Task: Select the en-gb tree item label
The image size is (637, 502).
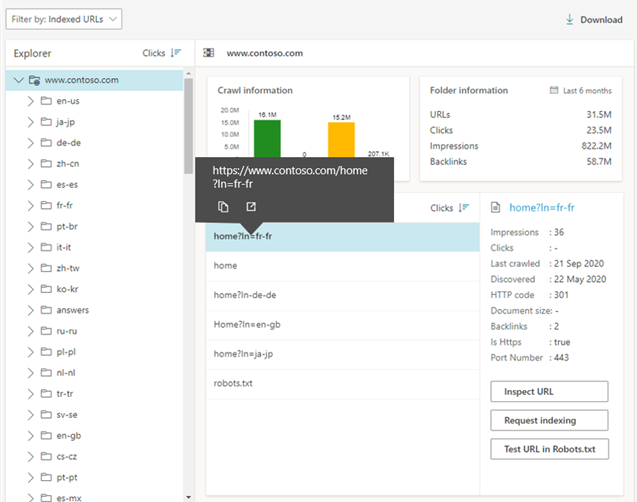Action: coord(69,436)
